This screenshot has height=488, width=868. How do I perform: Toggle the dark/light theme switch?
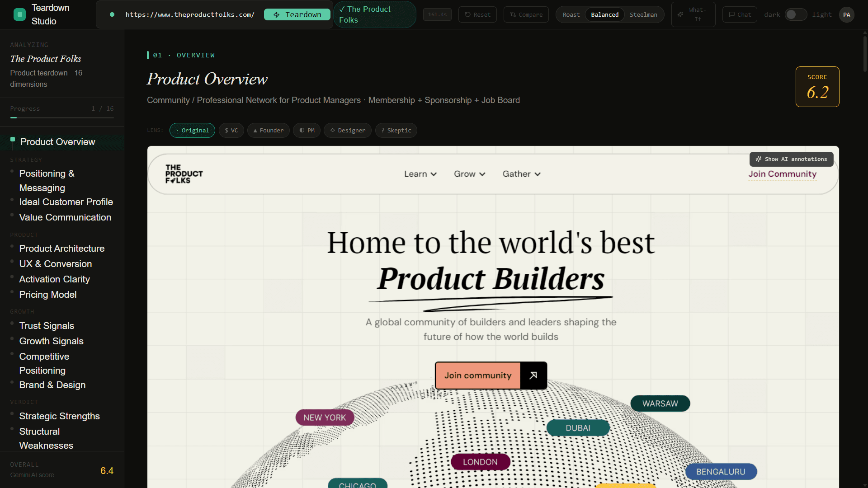pos(796,14)
